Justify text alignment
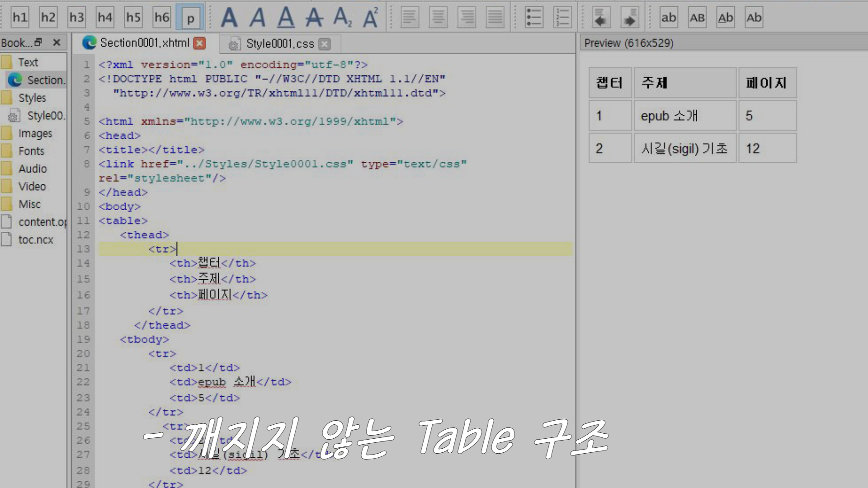The height and width of the screenshot is (488, 868). (x=495, y=18)
